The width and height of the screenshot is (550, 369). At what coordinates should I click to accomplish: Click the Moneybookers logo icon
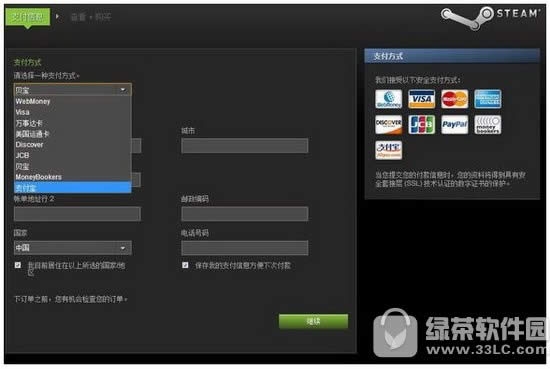488,125
